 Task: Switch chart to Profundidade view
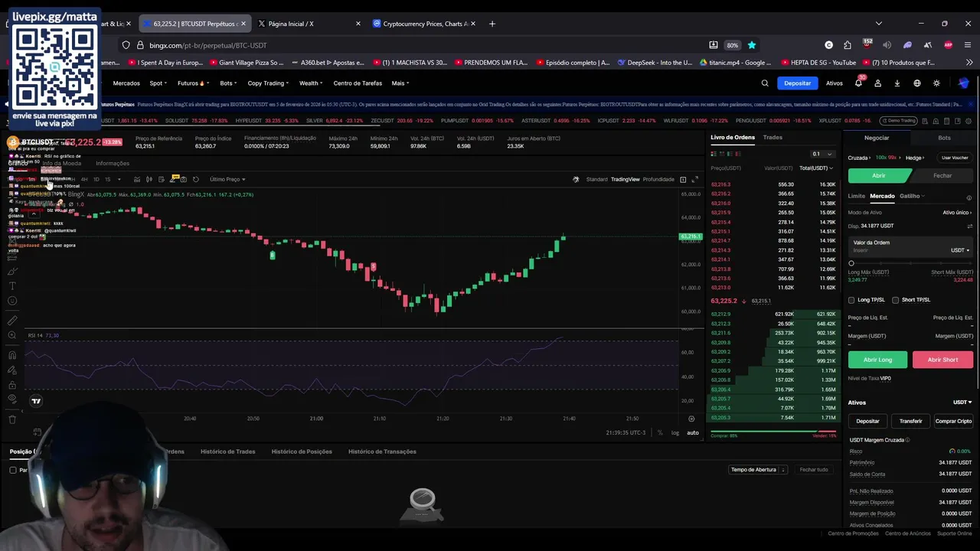pyautogui.click(x=658, y=179)
